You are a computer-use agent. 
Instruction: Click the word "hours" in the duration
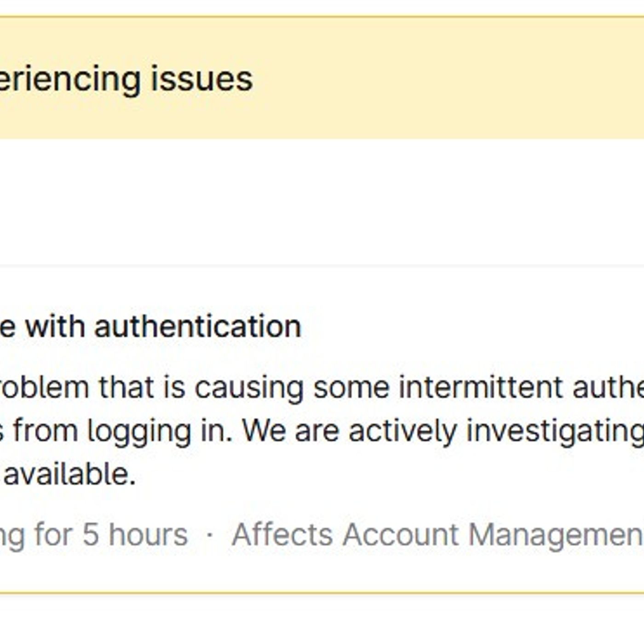click(x=148, y=535)
